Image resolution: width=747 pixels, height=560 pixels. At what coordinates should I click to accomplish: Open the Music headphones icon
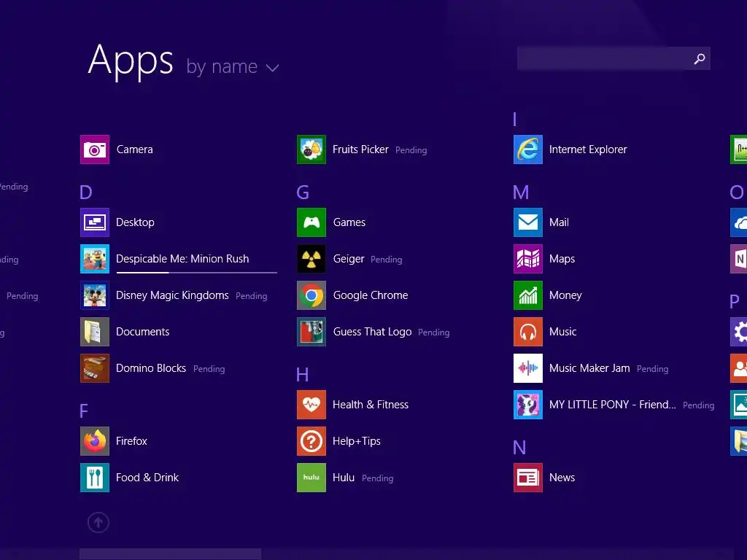click(528, 332)
